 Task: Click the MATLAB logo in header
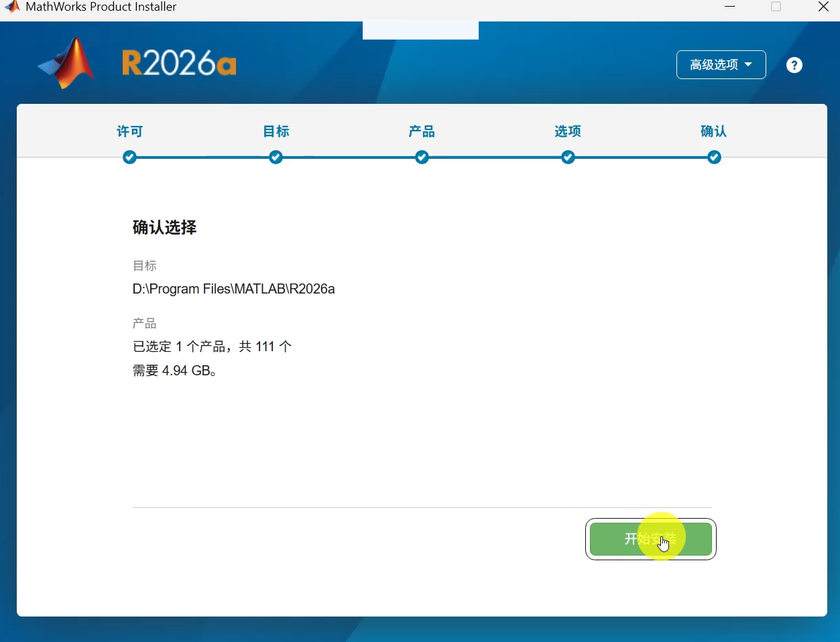click(66, 63)
